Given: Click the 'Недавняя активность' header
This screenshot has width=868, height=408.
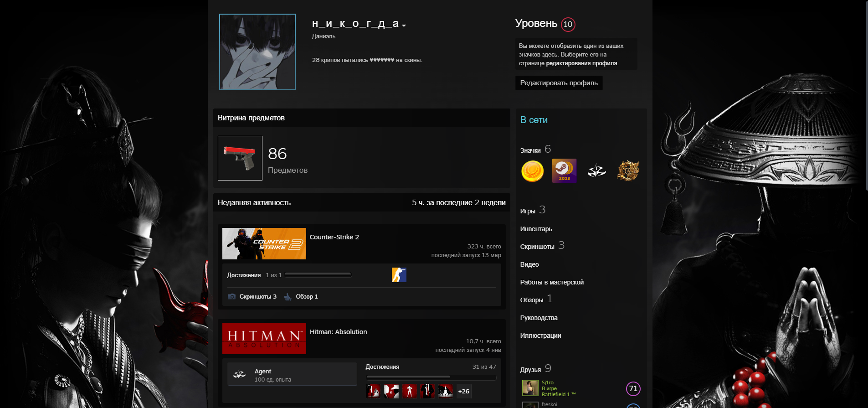Looking at the screenshot, I should pyautogui.click(x=254, y=202).
